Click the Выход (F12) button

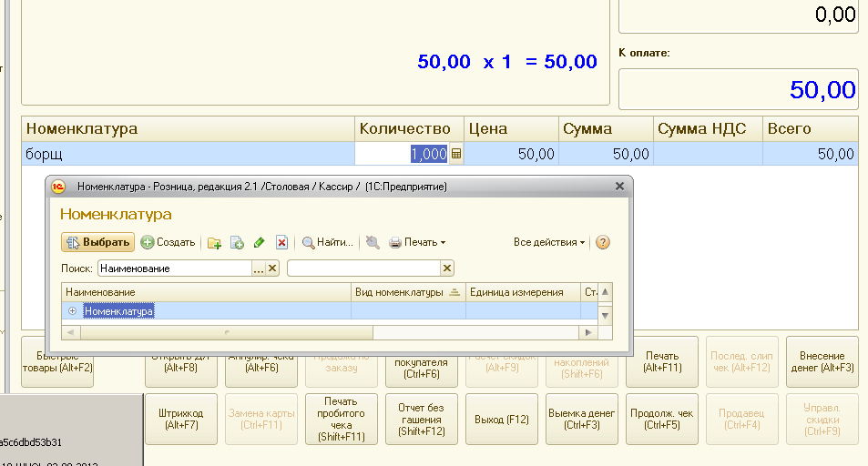502,420
